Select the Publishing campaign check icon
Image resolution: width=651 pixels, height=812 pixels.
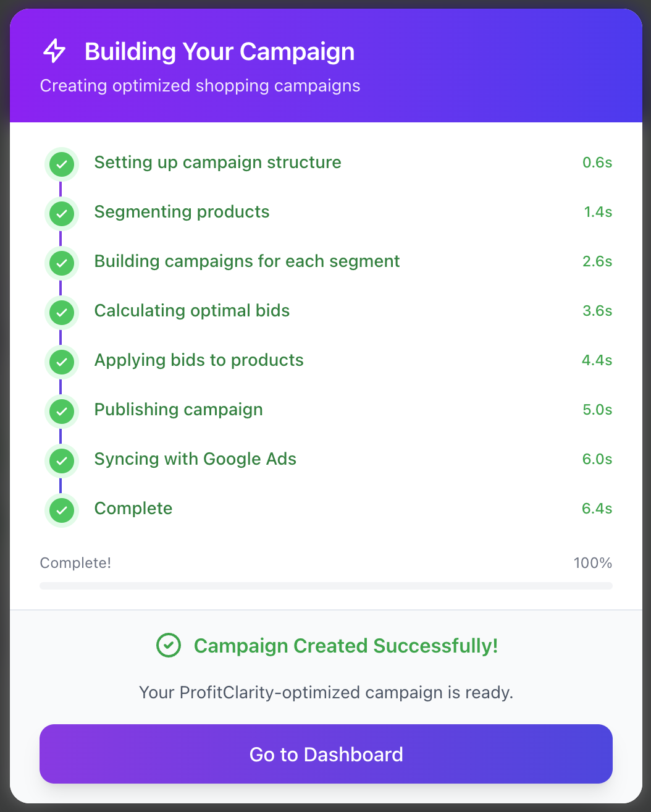pyautogui.click(x=61, y=411)
